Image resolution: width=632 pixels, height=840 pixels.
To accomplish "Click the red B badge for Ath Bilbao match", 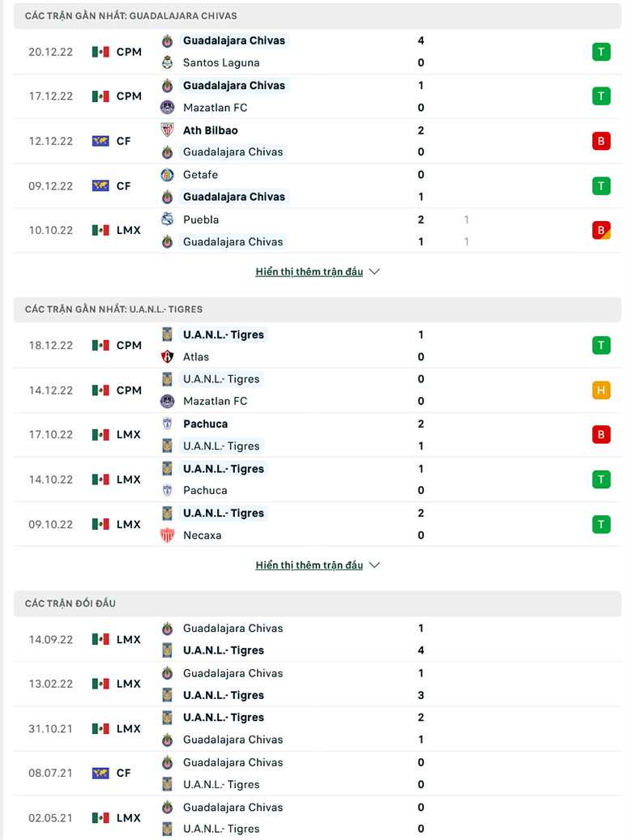I will tap(601, 141).
